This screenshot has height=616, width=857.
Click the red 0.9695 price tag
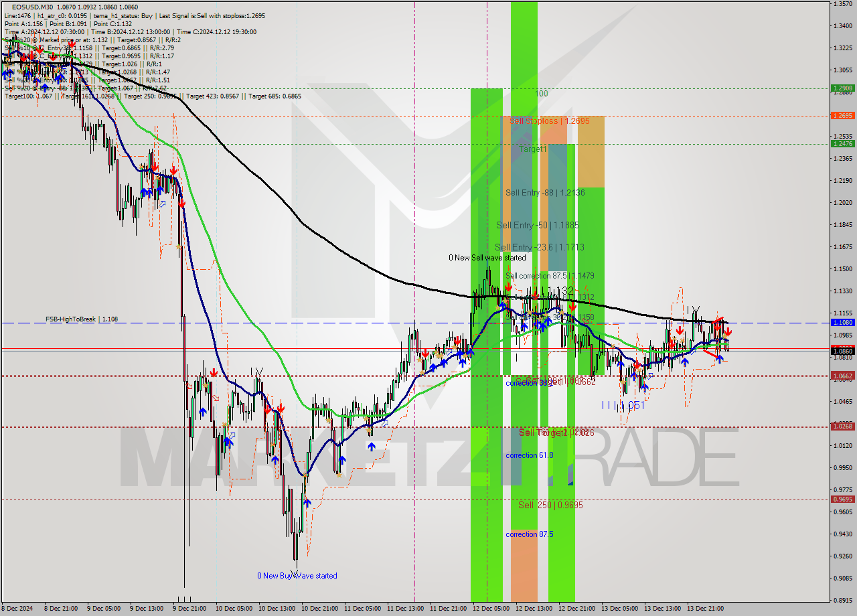point(842,499)
